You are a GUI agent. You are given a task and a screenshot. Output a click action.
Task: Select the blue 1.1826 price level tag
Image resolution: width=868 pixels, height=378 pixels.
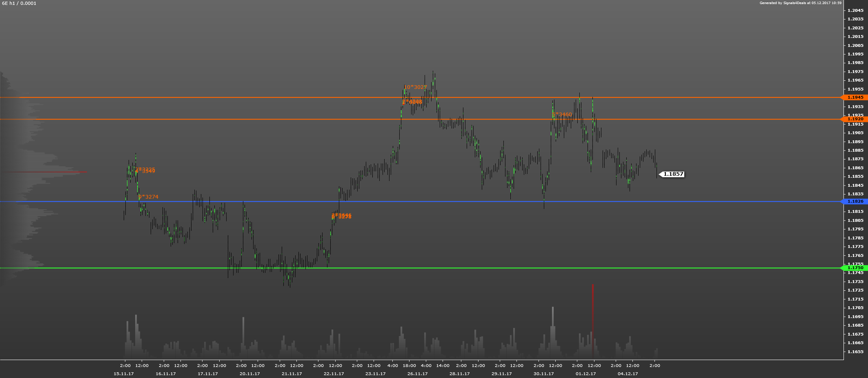pyautogui.click(x=855, y=201)
